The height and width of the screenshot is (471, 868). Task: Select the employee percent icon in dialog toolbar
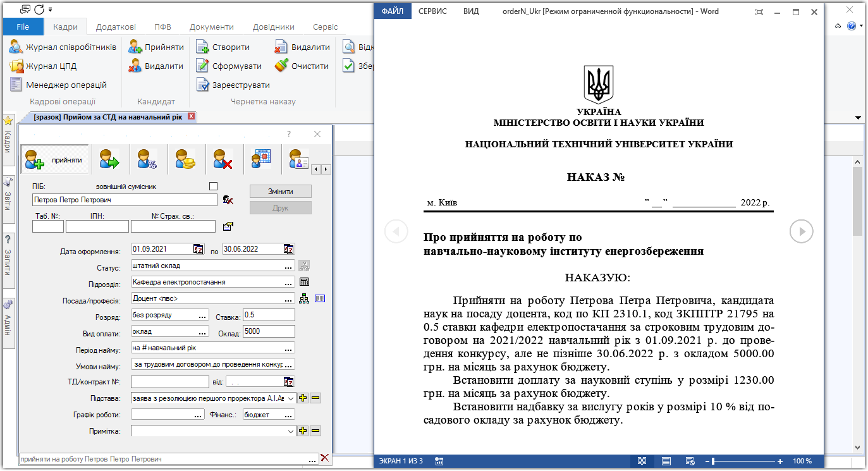[148, 160]
